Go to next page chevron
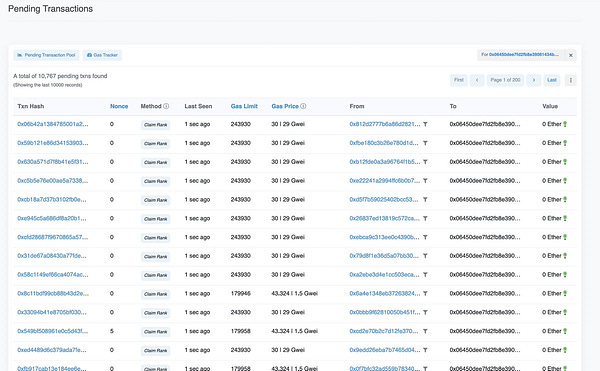This screenshot has height=371, width=600. coord(533,80)
